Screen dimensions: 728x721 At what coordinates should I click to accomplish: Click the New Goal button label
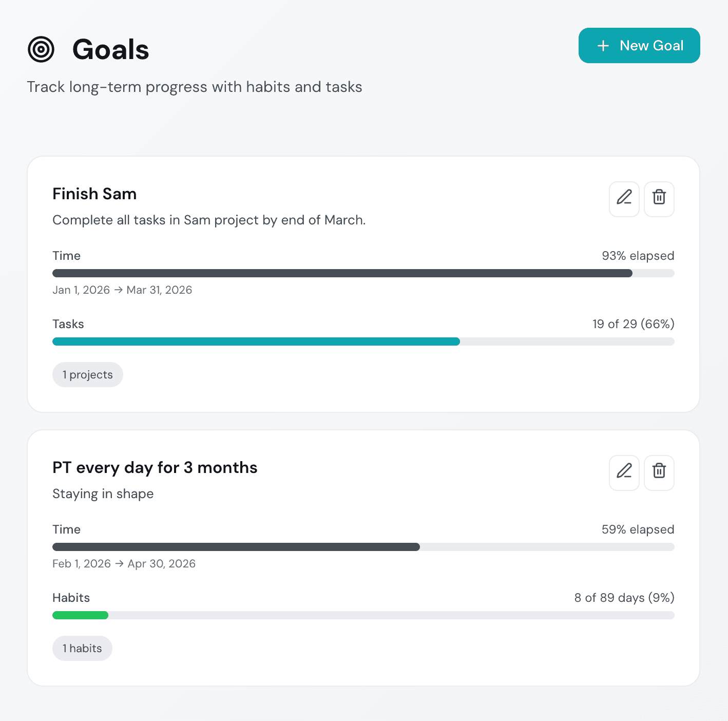click(x=652, y=46)
